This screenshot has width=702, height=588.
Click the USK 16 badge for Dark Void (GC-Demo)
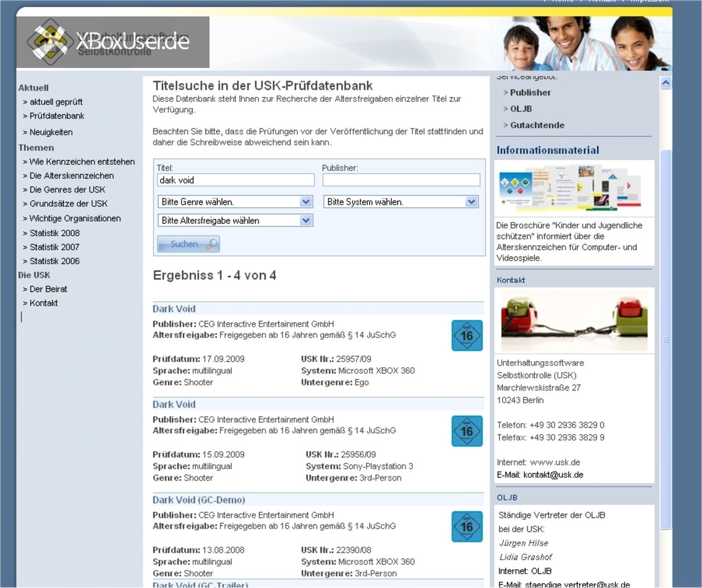click(x=467, y=526)
